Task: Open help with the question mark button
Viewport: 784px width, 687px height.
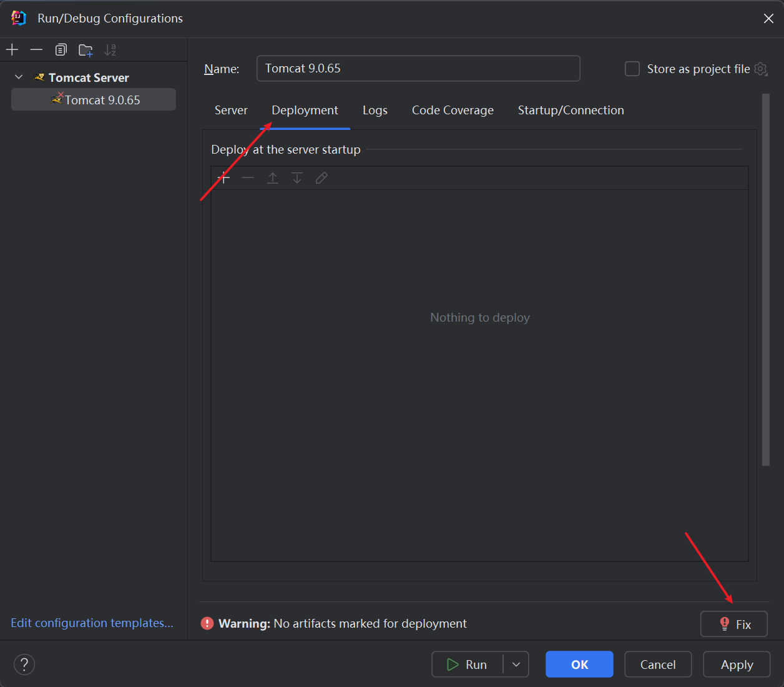Action: coord(24,664)
